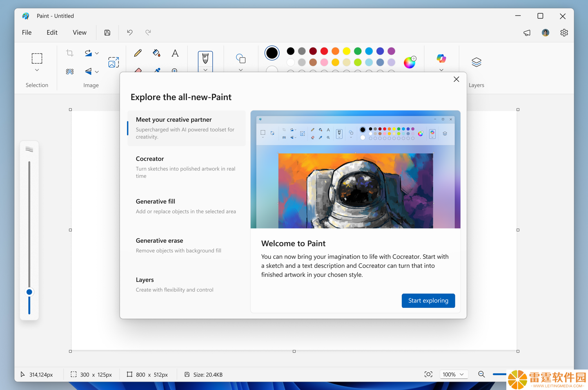Click the astronaut preview image

(x=356, y=191)
